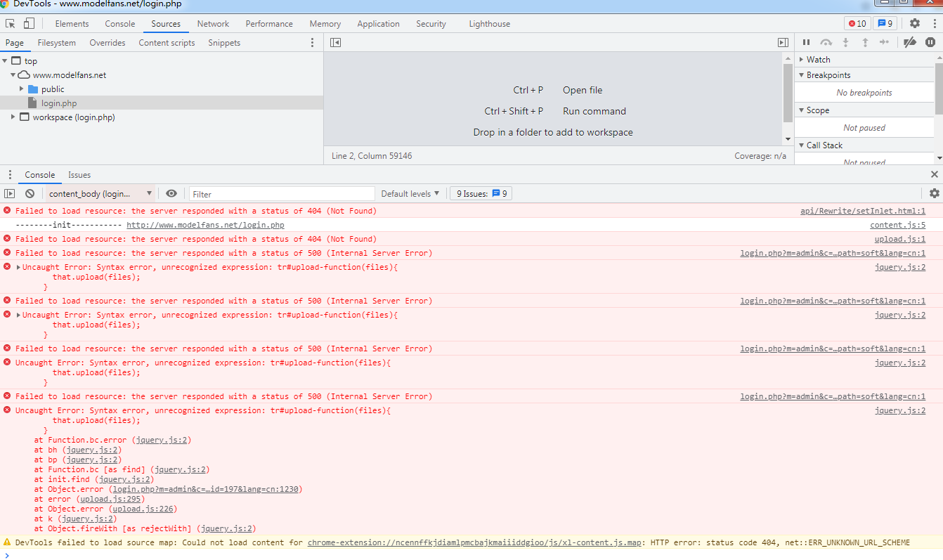Screen dimensions: 943x560
Task: Click the blue issues count badge at top
Action: 885,23
